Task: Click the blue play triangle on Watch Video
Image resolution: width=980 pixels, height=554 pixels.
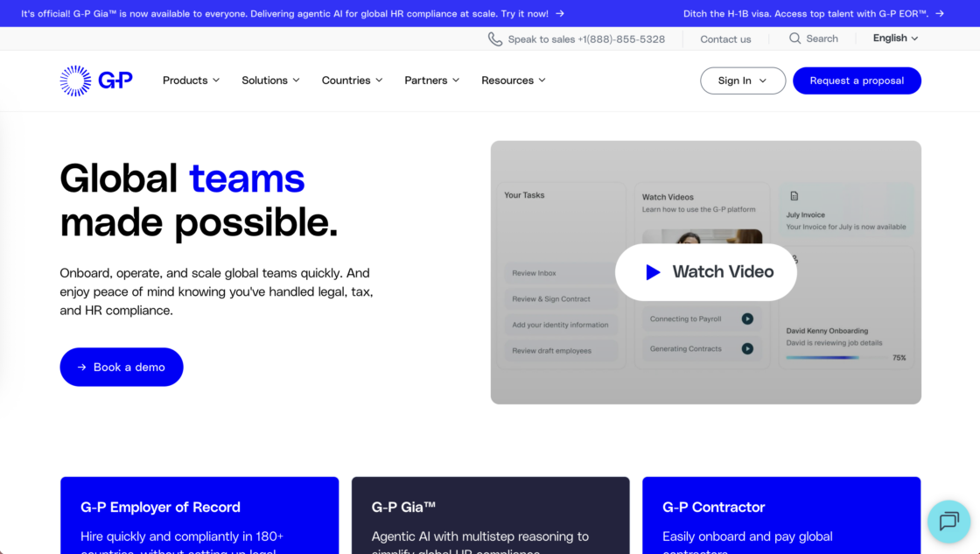Action: tap(652, 271)
